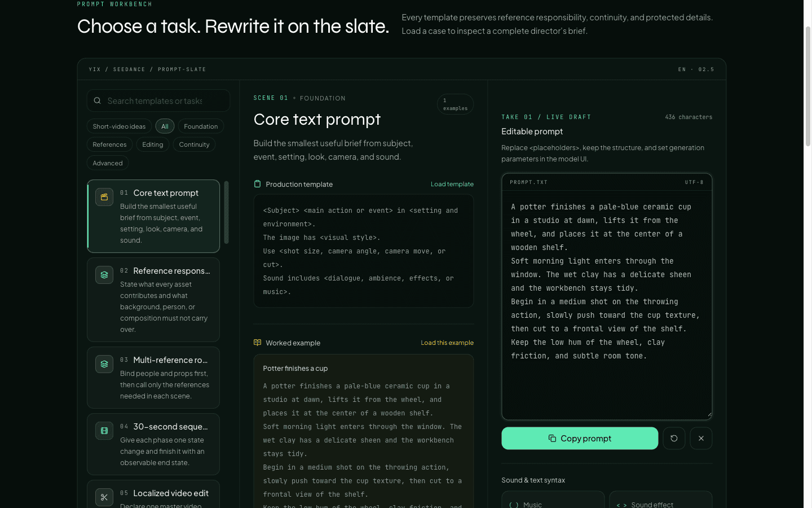Click the clipboard icon beside Production template

pyautogui.click(x=257, y=184)
